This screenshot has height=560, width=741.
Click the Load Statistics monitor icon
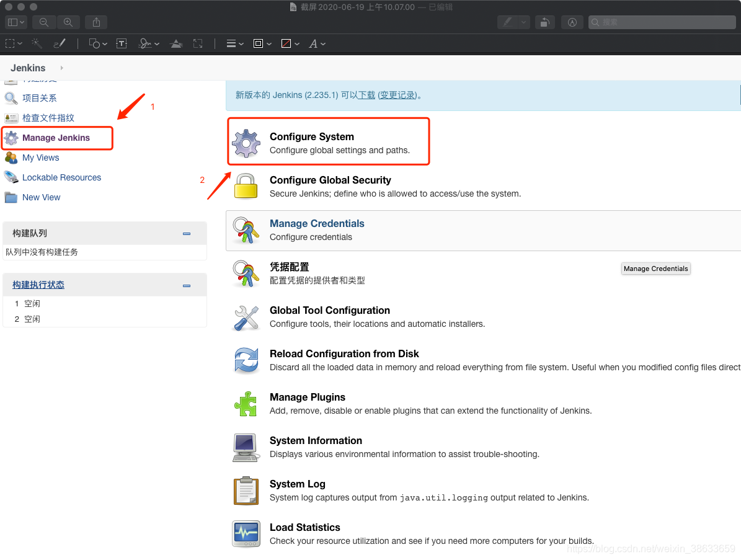coord(246,534)
